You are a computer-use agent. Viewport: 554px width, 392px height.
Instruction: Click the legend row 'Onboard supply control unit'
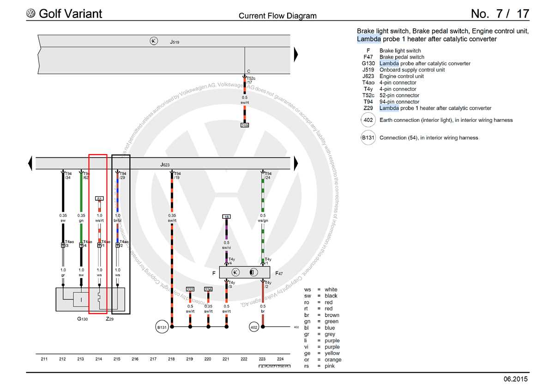pyautogui.click(x=403, y=70)
